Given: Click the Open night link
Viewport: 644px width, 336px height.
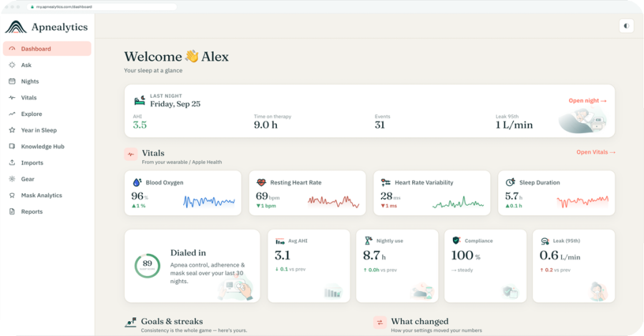Looking at the screenshot, I should (x=587, y=101).
